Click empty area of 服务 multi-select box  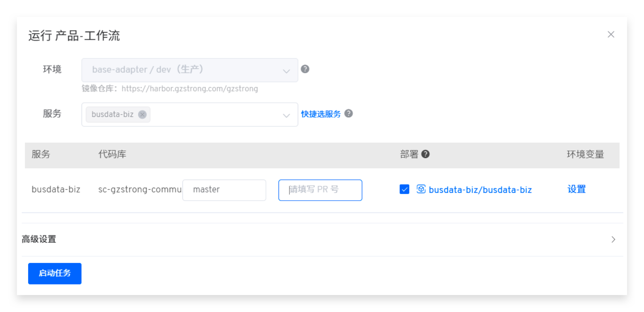tap(215, 115)
